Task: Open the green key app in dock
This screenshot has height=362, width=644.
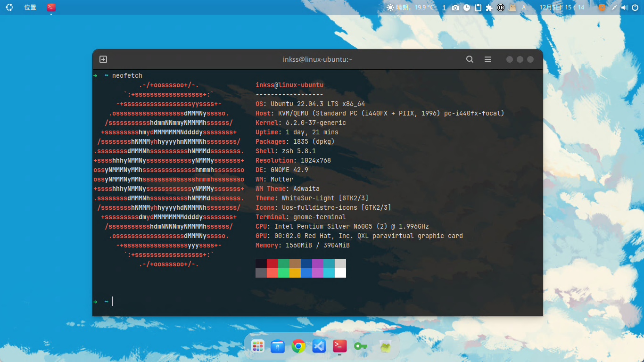Action: coord(361,346)
